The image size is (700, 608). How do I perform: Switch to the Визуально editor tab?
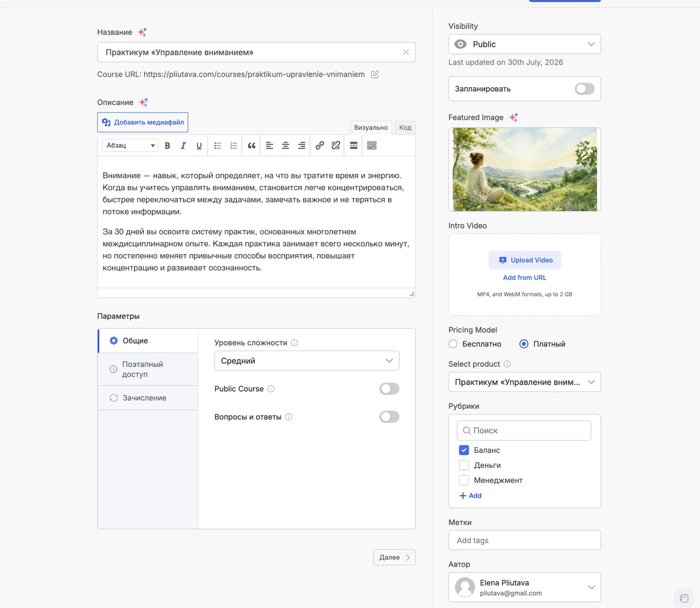point(371,127)
